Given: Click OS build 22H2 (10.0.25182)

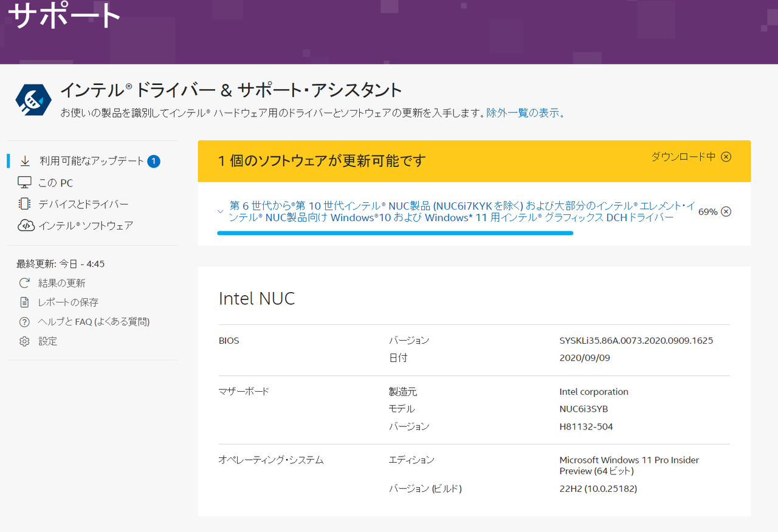Looking at the screenshot, I should point(598,489).
